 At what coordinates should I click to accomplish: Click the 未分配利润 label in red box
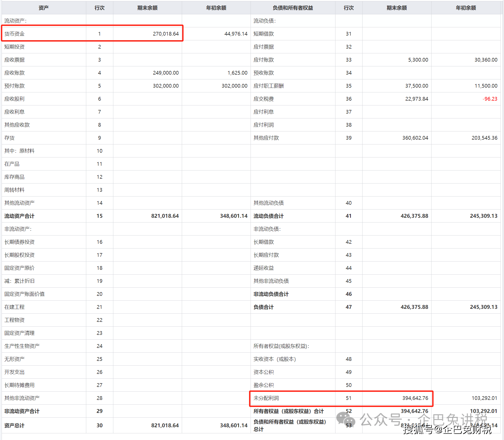click(x=266, y=398)
